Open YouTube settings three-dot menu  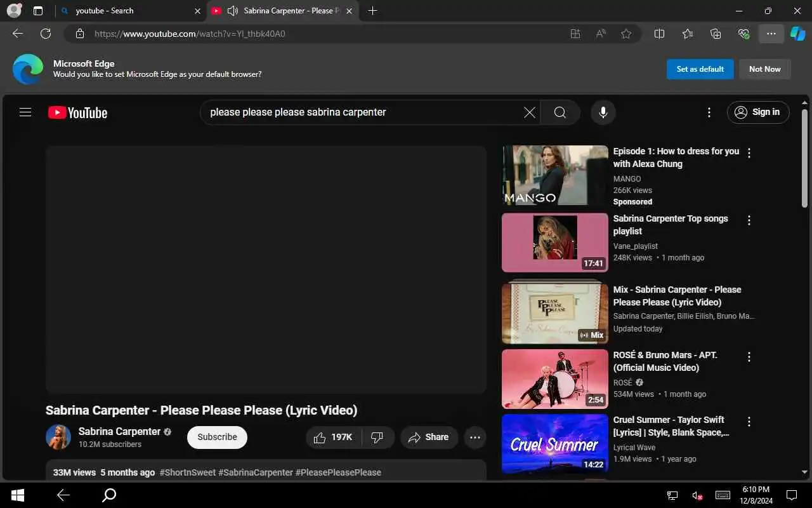[x=709, y=112]
